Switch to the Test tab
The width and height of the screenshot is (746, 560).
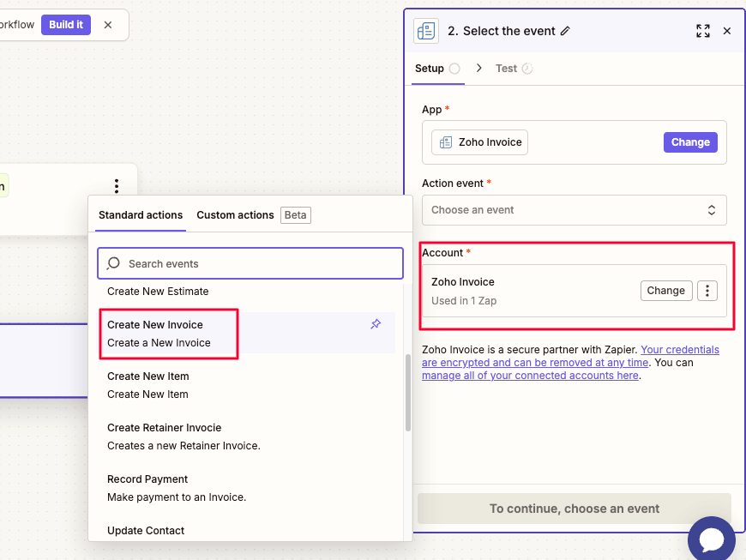[x=508, y=68]
